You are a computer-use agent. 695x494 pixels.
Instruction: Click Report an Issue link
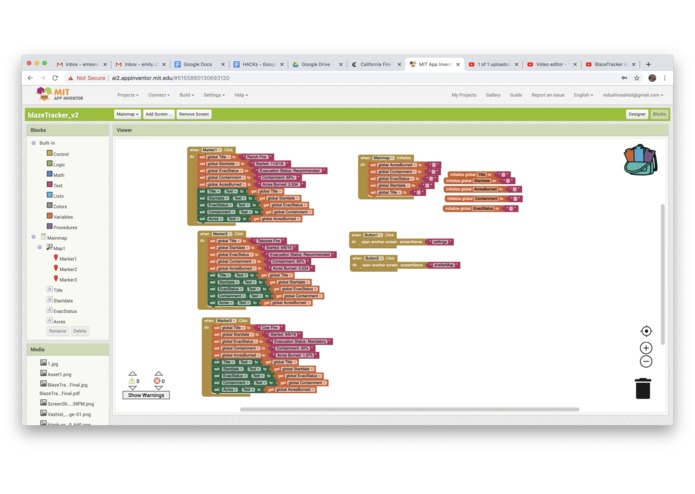pos(548,95)
